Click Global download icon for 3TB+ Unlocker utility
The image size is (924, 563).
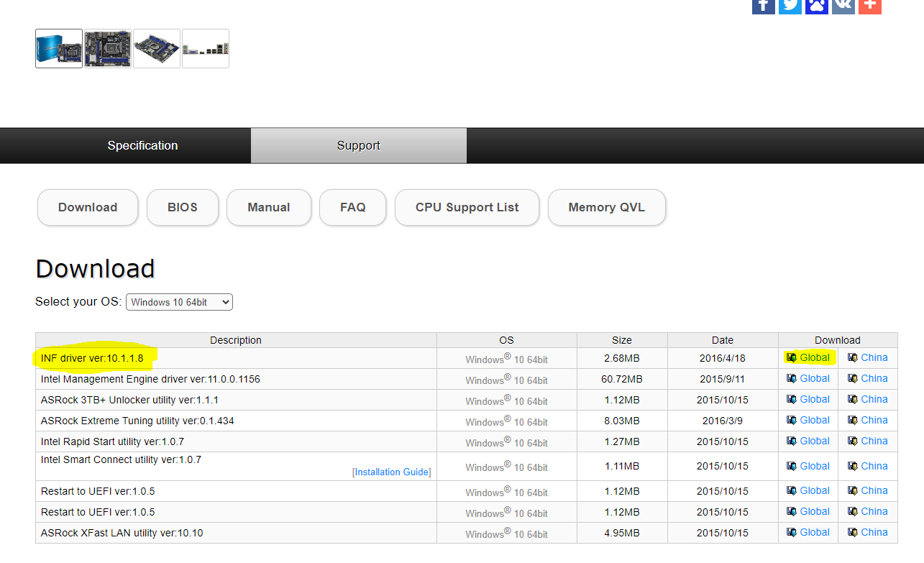792,399
